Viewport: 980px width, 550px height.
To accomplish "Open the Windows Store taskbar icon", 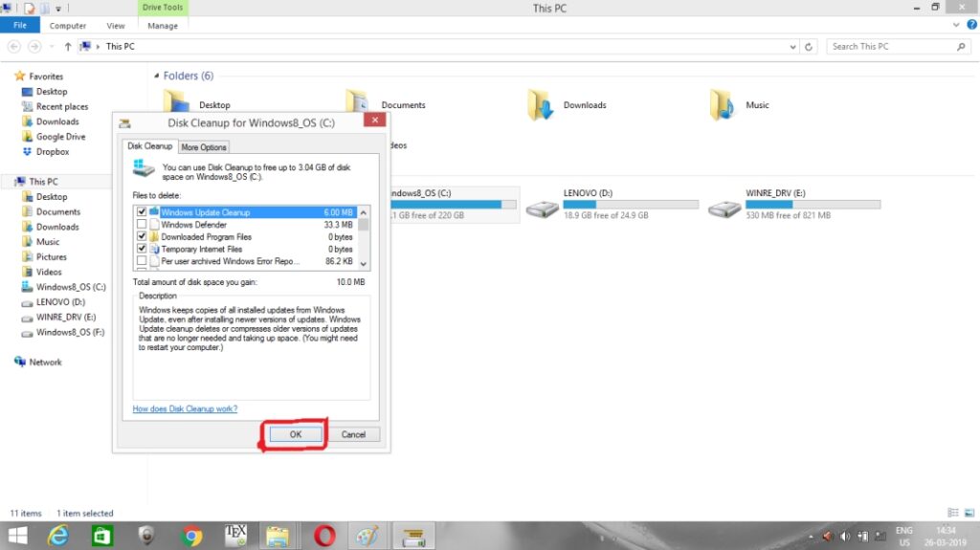I will click(101, 536).
